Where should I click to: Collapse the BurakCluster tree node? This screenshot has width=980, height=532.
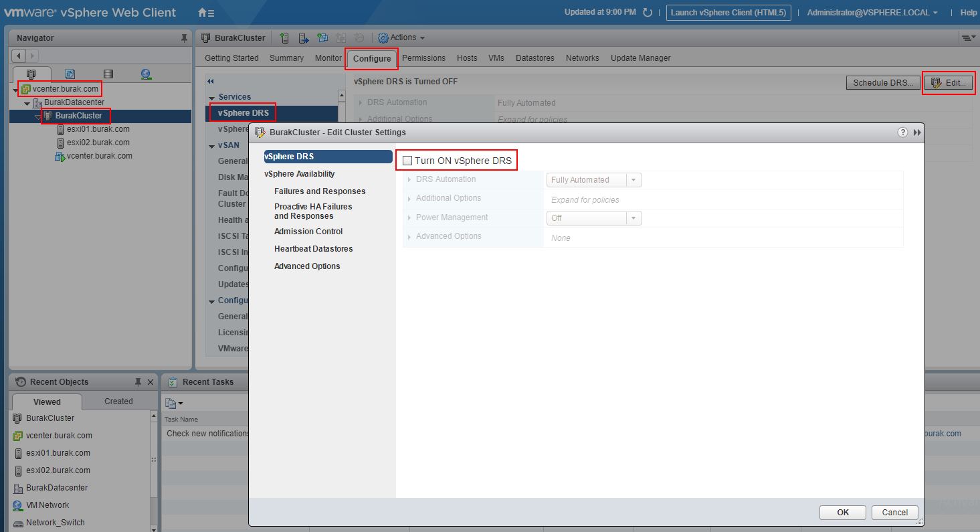click(x=38, y=116)
